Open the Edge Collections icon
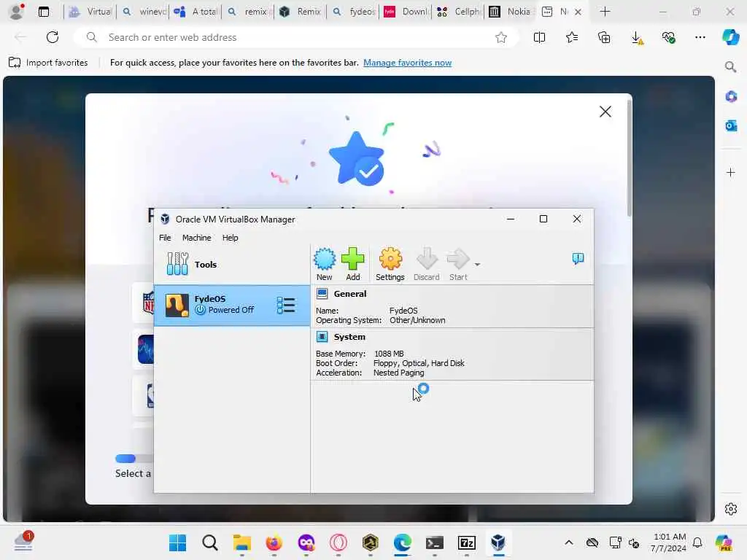747x560 pixels. (x=604, y=37)
